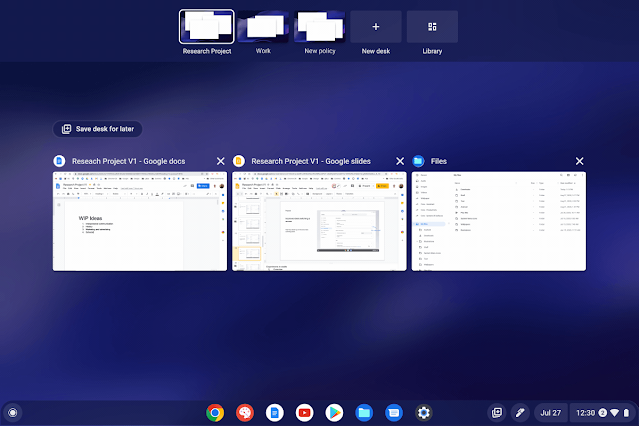Open the Research Project V1 Google slides window
This screenshot has height=426, width=639.
click(319, 221)
